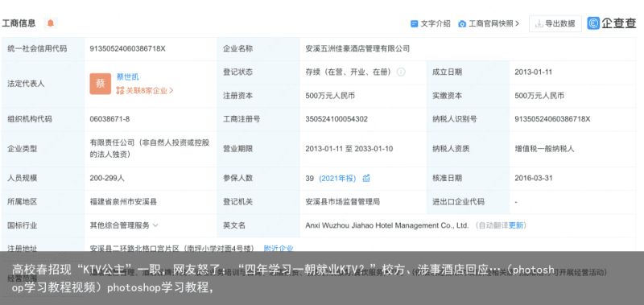Image resolution: width=644 pixels, height=305 pixels.
Task: Click the 企查查 logo
Action: 612,23
